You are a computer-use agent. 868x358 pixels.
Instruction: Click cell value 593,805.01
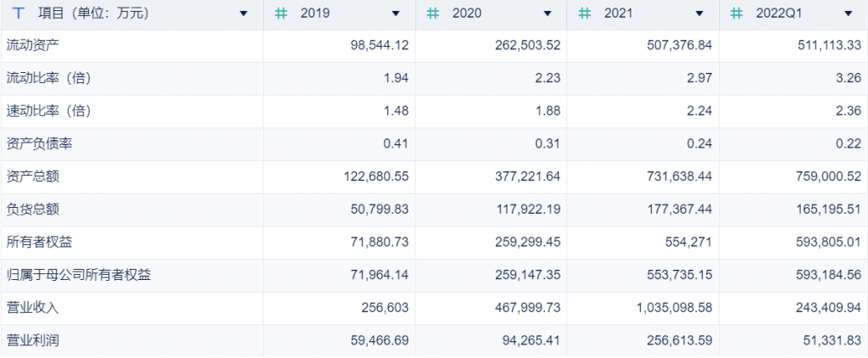829,242
